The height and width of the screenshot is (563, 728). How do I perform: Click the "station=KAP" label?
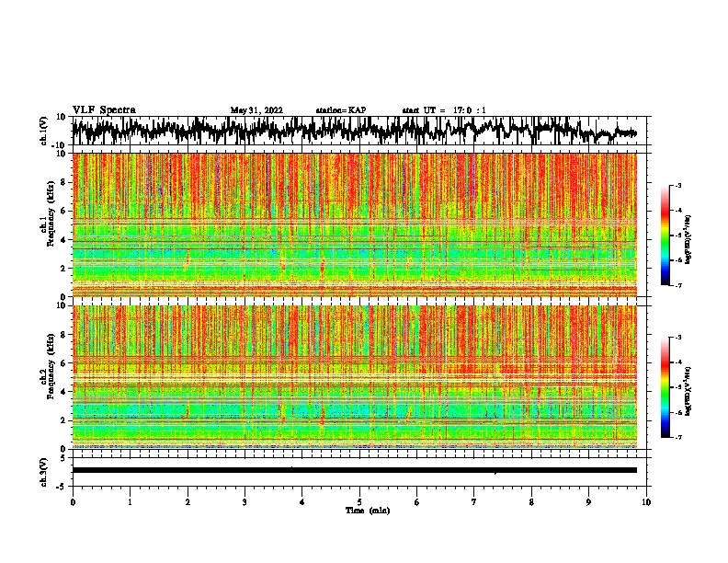pyautogui.click(x=341, y=110)
